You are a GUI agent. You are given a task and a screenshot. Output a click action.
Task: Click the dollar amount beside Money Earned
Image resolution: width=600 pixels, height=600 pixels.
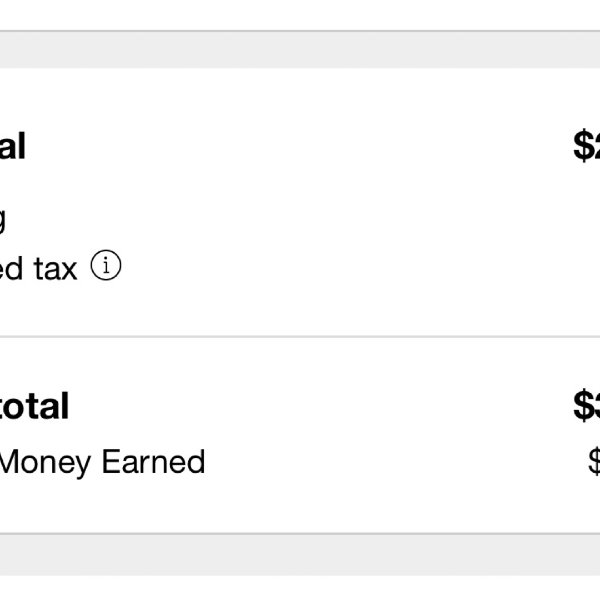click(594, 462)
